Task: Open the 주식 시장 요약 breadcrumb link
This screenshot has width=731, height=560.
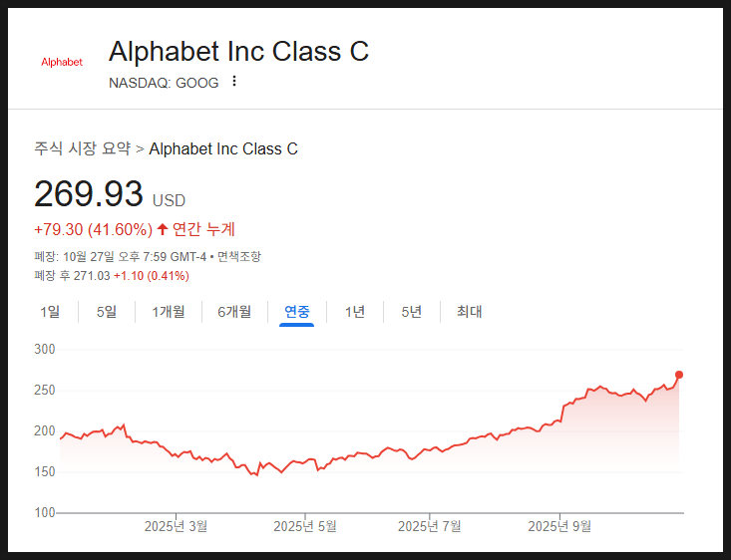Action: click(82, 148)
